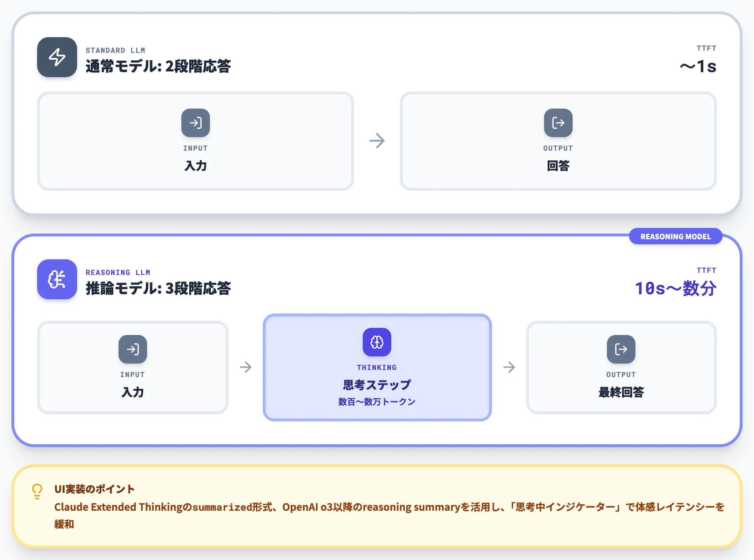Click the 思考ステップ text in the thinking card
754x560 pixels.
[x=377, y=385]
